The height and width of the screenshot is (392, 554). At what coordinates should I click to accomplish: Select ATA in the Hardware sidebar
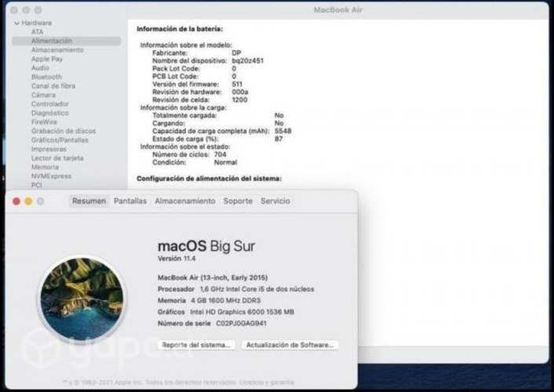(37, 32)
